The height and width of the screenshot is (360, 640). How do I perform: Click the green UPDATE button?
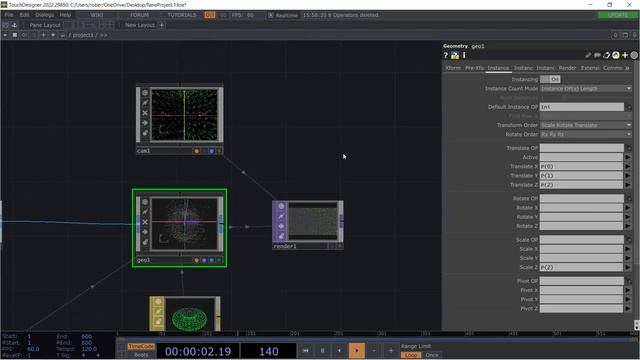tap(618, 15)
